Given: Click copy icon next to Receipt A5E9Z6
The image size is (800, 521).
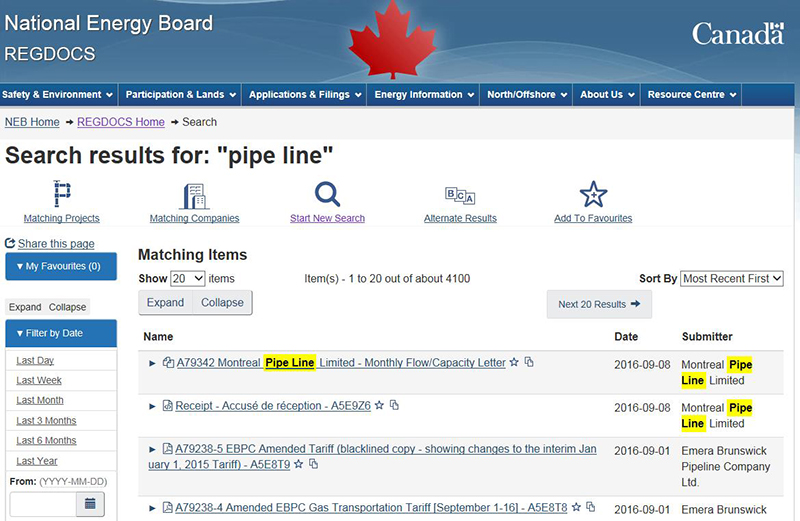Looking at the screenshot, I should pyautogui.click(x=394, y=405).
